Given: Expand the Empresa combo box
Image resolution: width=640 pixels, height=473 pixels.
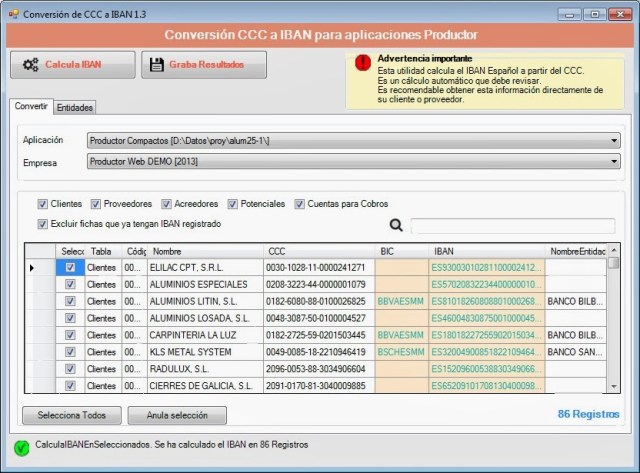Looking at the screenshot, I should 613,161.
